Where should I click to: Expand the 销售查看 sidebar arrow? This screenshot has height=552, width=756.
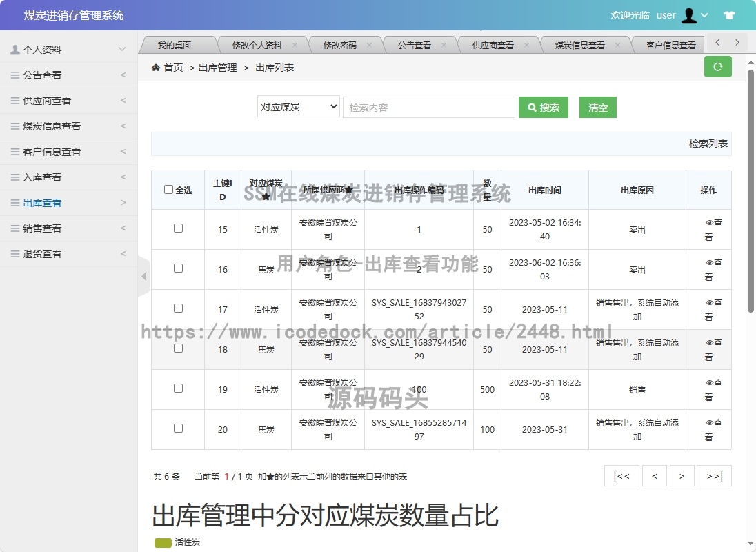click(x=123, y=228)
